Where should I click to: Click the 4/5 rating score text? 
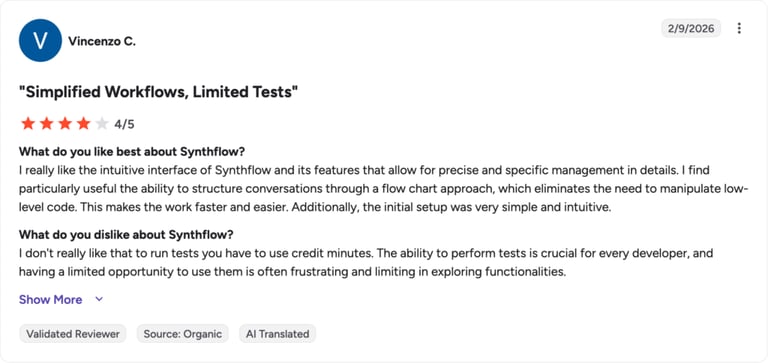(x=124, y=124)
